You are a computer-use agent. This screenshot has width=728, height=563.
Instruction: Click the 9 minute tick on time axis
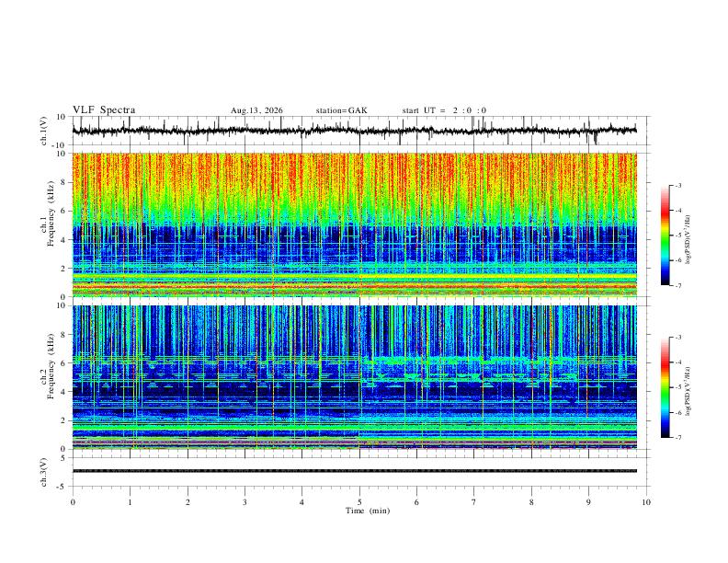(x=588, y=502)
